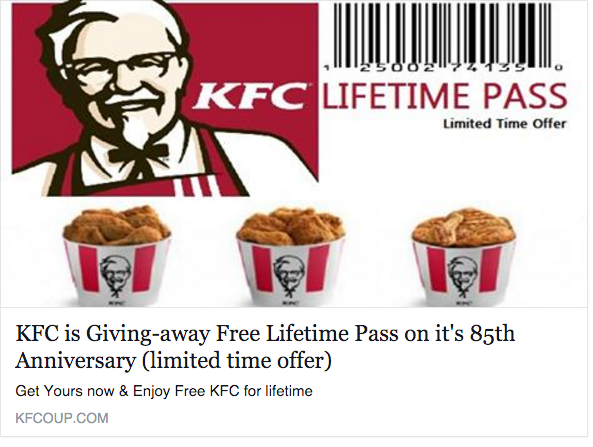Click the Limited Time Offer text
Screen dimensions: 593x447
505,124
